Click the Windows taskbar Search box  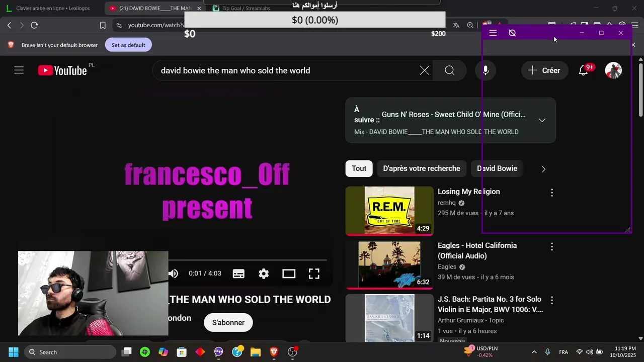click(69, 352)
